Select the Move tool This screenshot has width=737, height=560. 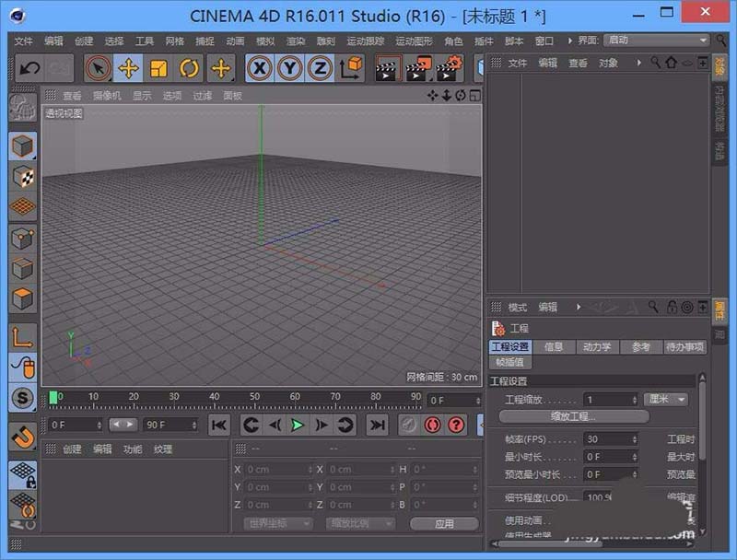tap(128, 68)
